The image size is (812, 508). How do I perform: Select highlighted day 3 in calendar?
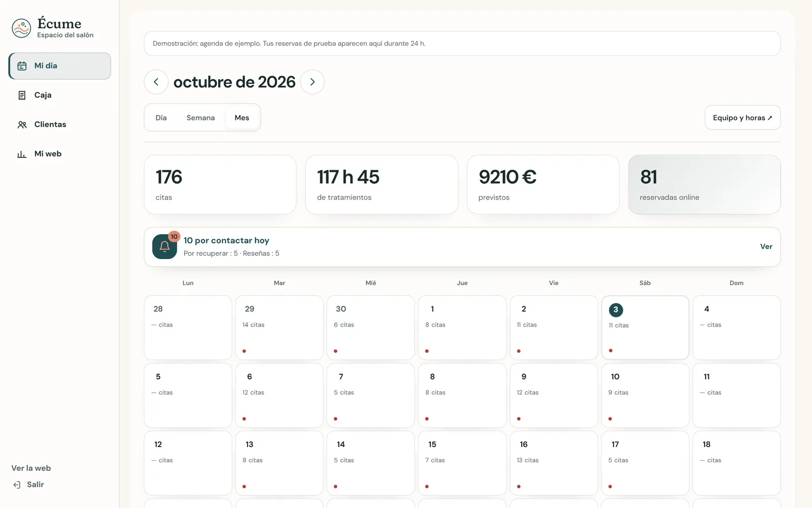[x=645, y=328]
